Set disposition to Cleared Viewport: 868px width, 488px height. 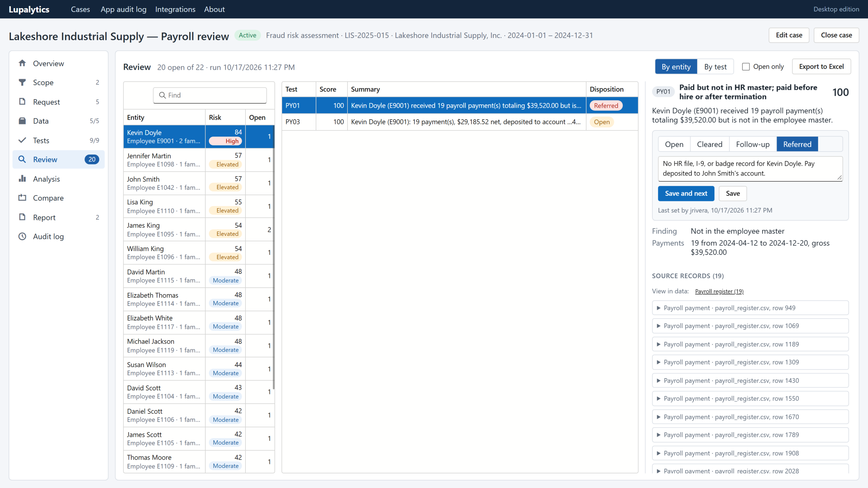tap(709, 144)
